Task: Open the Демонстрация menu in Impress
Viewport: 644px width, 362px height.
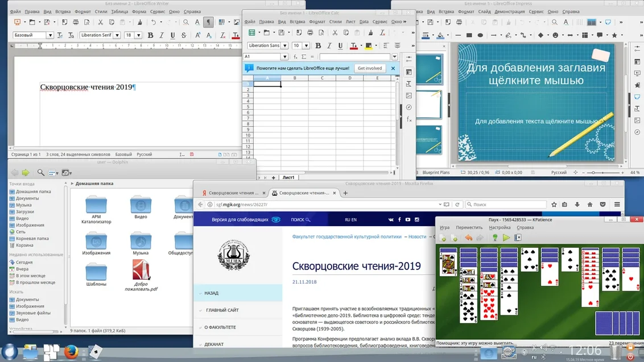Action: [x=509, y=11]
